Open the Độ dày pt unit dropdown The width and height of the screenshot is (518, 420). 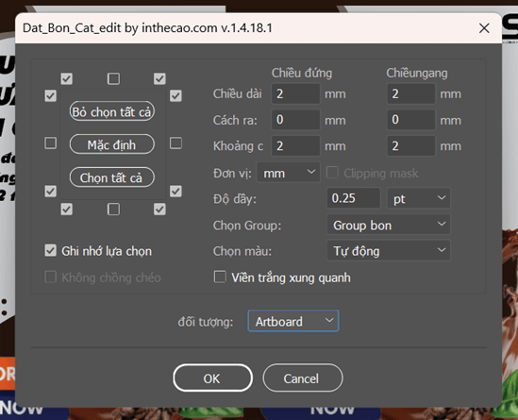click(418, 198)
